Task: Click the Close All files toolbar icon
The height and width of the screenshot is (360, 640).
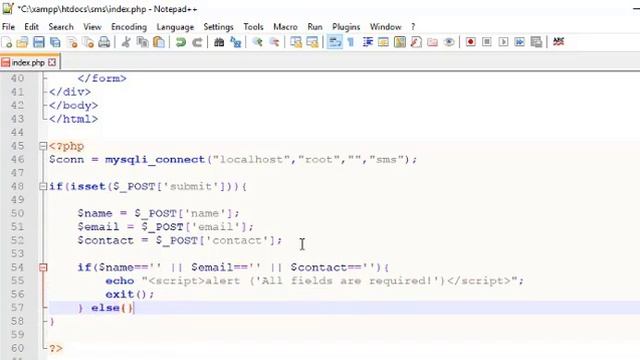Action: (88, 42)
